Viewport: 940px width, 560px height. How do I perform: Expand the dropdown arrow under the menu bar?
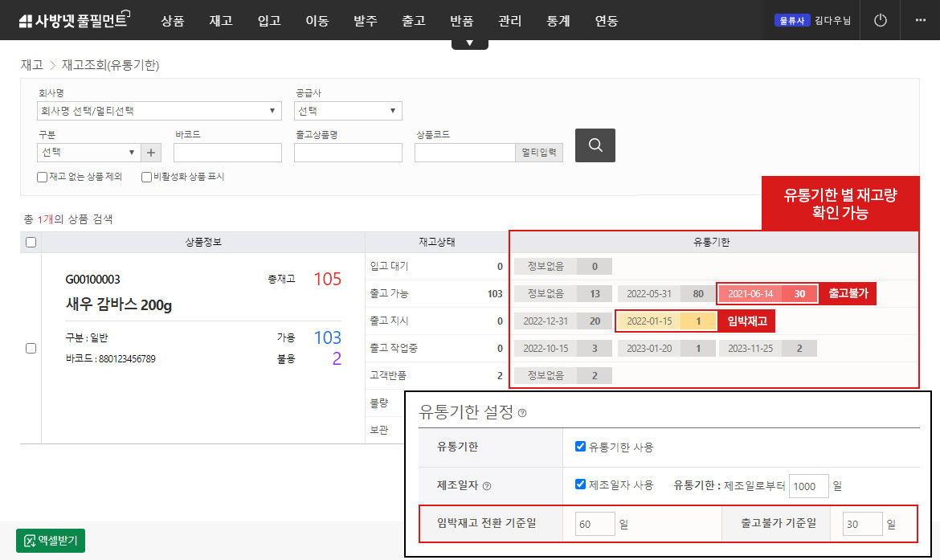point(470,43)
